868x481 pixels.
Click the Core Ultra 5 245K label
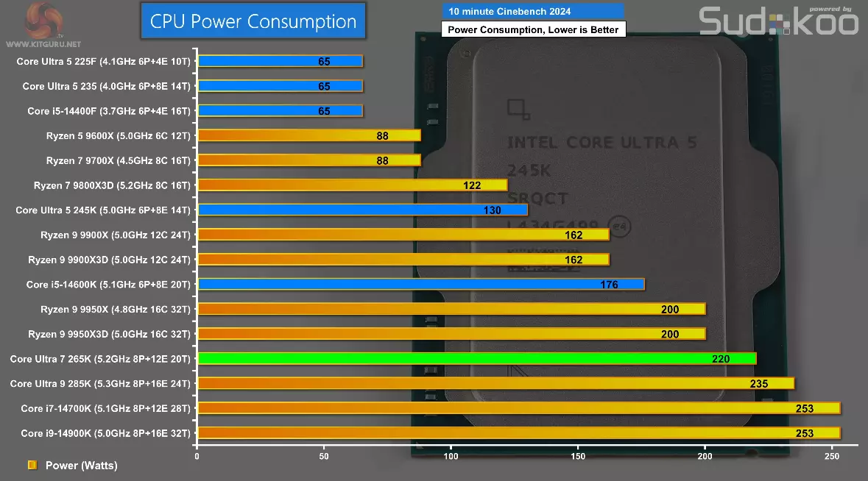[x=102, y=210]
